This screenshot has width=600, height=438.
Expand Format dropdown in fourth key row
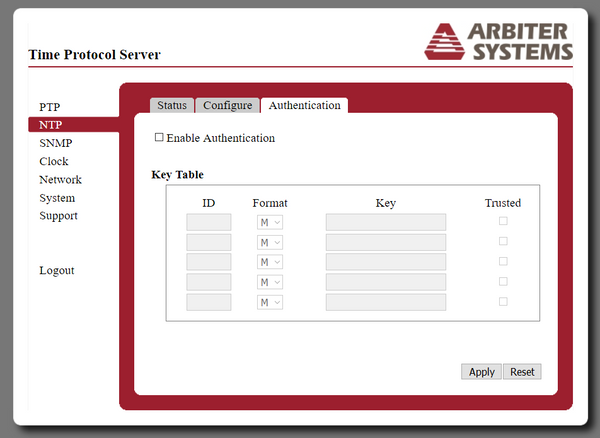pos(269,282)
